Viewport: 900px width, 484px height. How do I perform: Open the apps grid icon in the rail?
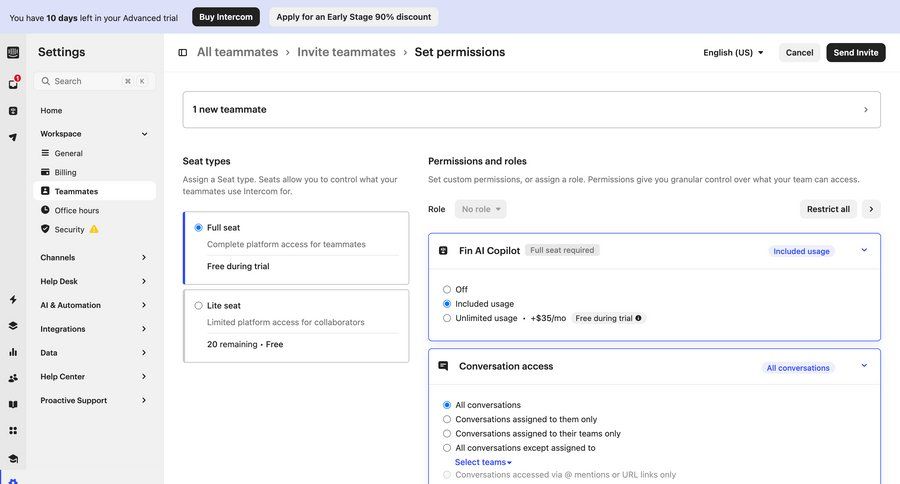click(x=13, y=431)
